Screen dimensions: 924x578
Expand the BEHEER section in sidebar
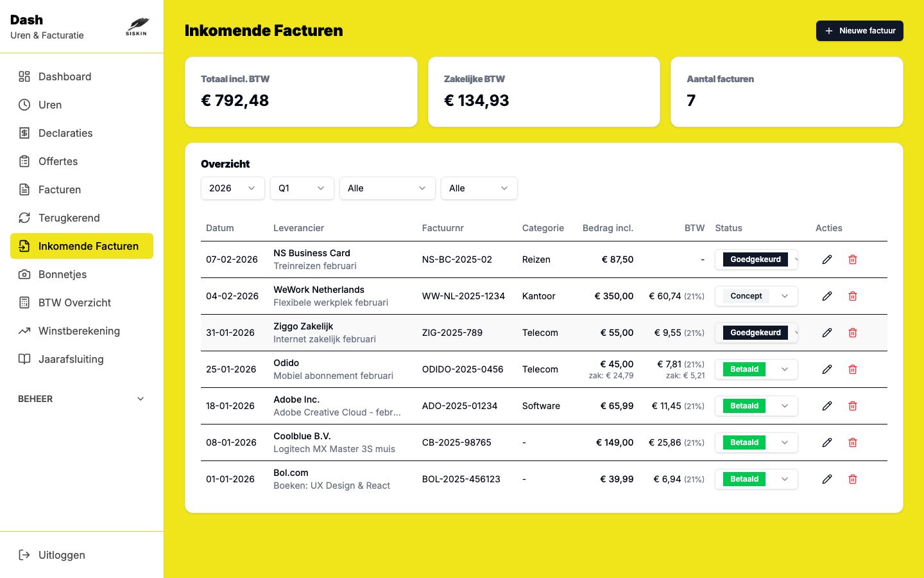click(x=81, y=399)
